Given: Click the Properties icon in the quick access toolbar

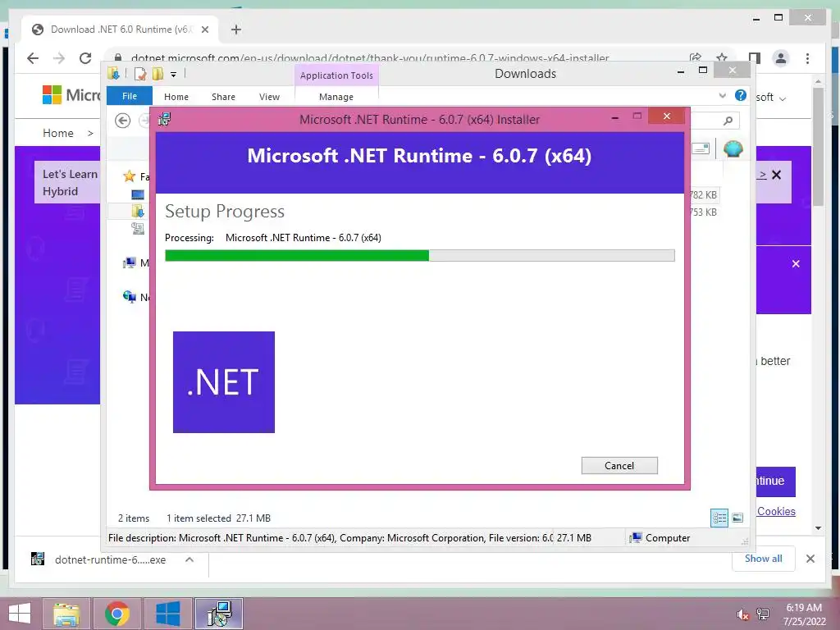Looking at the screenshot, I should (x=140, y=74).
